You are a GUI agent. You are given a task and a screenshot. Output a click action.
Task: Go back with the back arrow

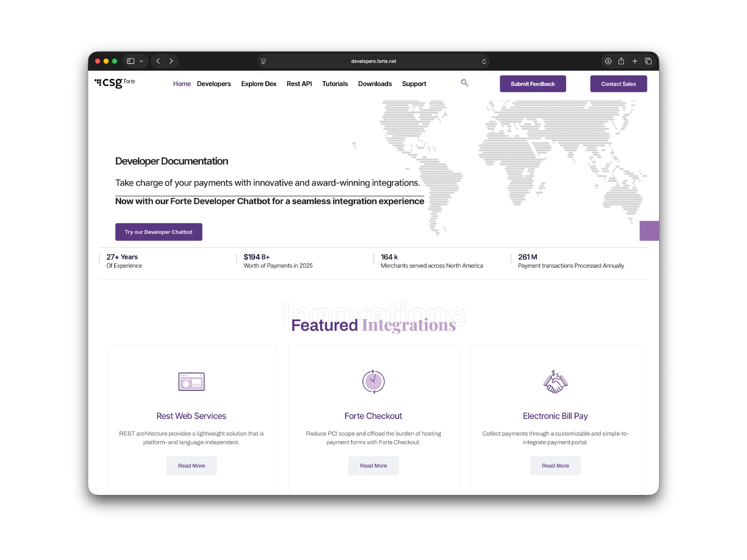click(x=158, y=61)
